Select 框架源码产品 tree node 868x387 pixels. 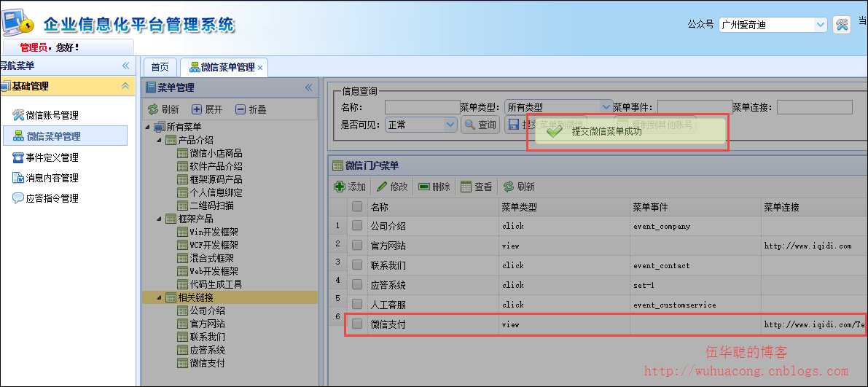click(211, 179)
